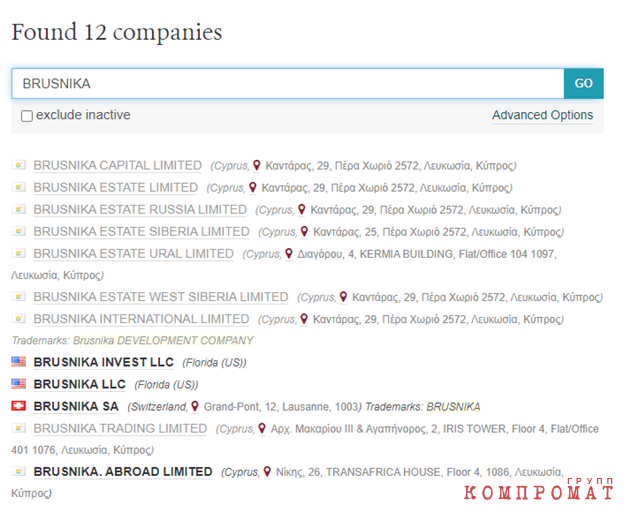Open BRUSNIKA CAPITAL LIMITED company page
Image resolution: width=624 pixels, height=520 pixels.
(x=117, y=166)
